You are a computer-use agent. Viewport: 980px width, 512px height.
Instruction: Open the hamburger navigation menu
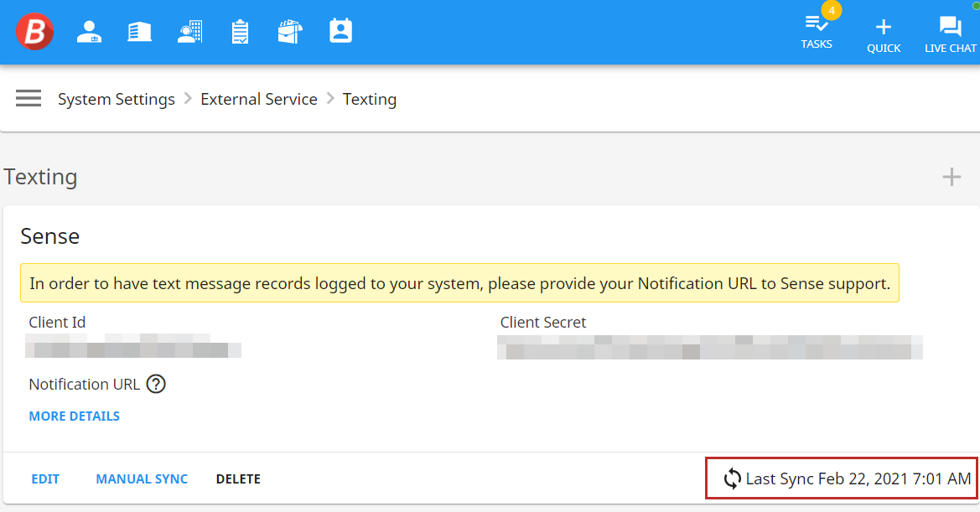coord(29,99)
